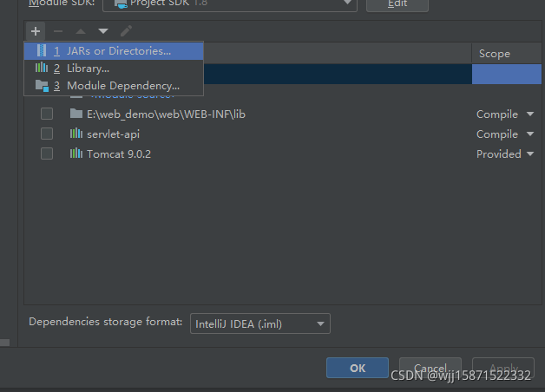
Task: Click the Compile scope value for servlet-api
Action: point(497,134)
